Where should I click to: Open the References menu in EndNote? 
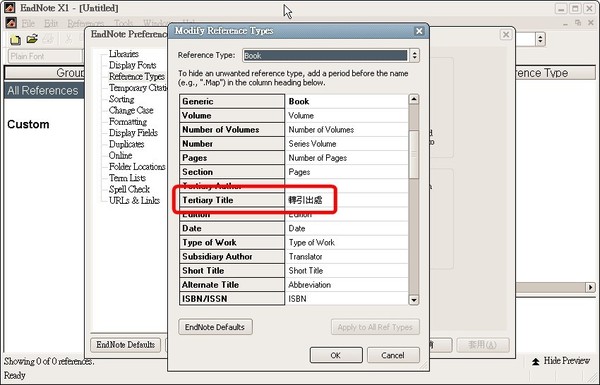pyautogui.click(x=85, y=24)
